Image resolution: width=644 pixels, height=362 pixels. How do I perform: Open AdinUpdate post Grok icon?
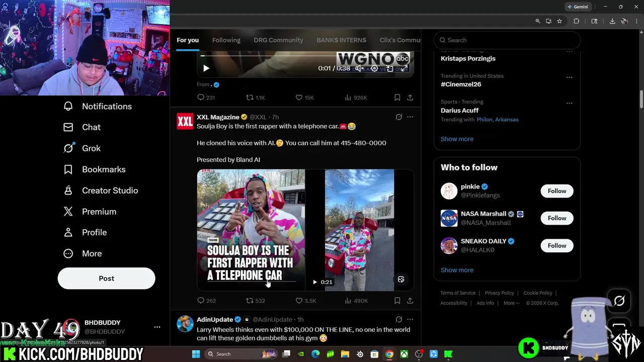tap(398, 319)
